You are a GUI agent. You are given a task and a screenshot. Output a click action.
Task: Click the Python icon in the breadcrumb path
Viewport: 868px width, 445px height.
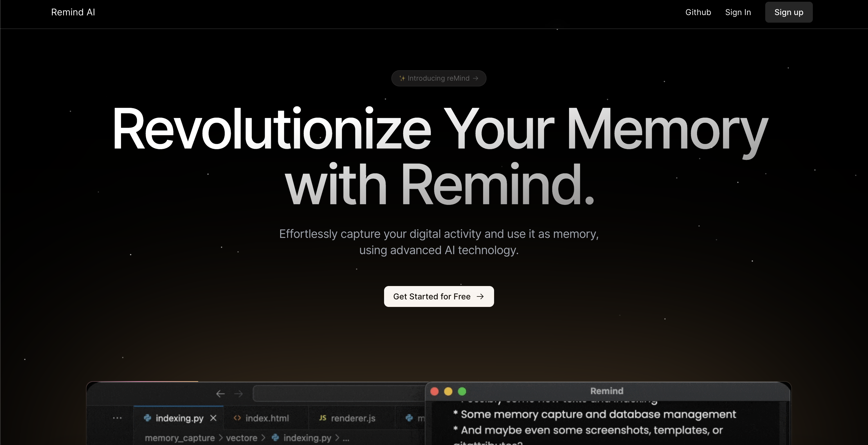point(275,438)
